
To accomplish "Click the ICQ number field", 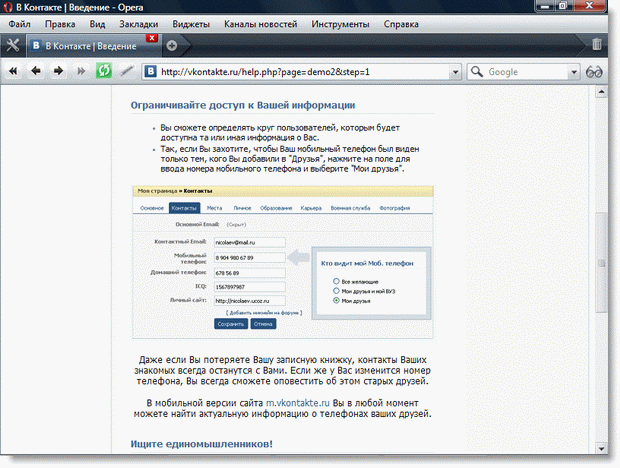I will [x=250, y=287].
